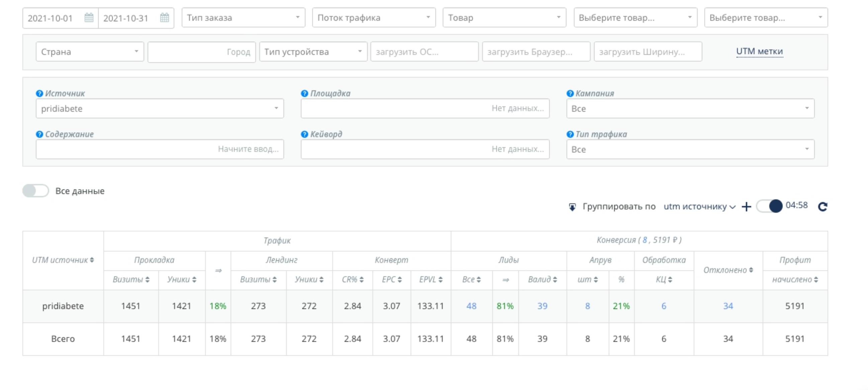Expand the Поток трафика dropdown

(374, 17)
